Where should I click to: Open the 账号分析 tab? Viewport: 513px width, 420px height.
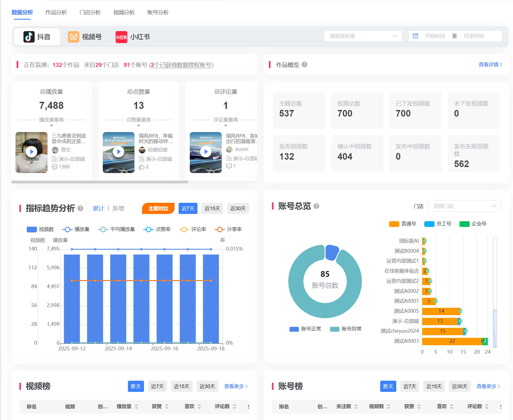157,12
